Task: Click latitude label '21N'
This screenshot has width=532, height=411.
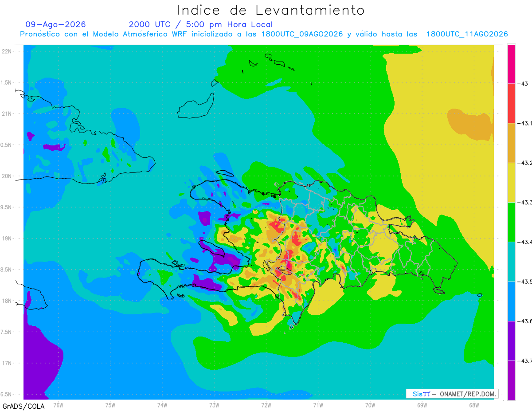Action: [x=7, y=114]
